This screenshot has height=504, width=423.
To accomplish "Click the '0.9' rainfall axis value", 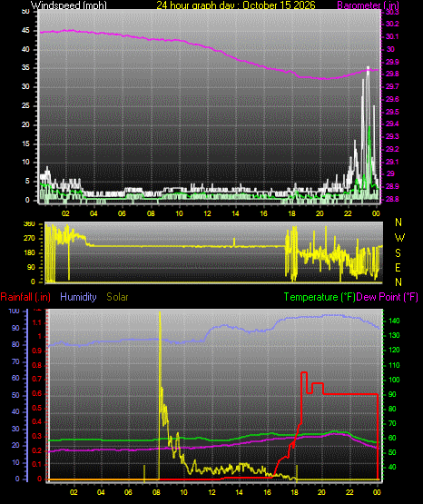I will 37,351.
